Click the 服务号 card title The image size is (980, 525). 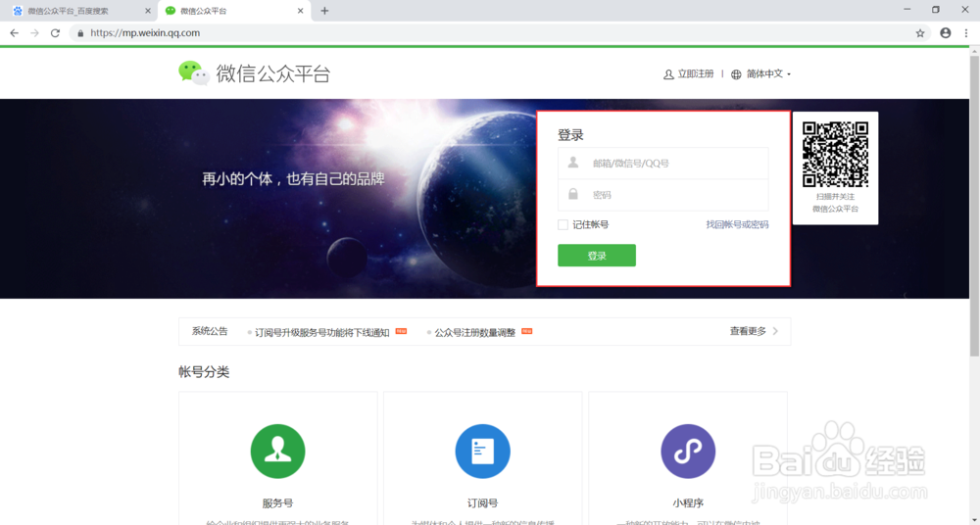(x=277, y=503)
